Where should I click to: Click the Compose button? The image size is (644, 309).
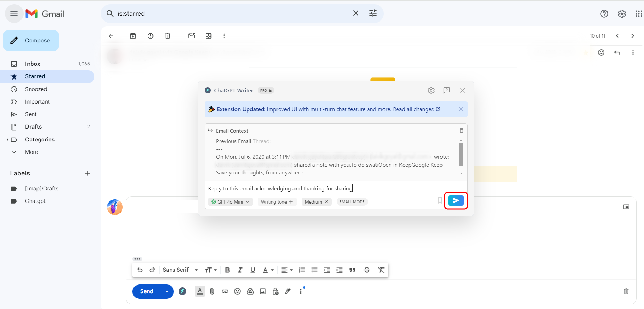(31, 40)
